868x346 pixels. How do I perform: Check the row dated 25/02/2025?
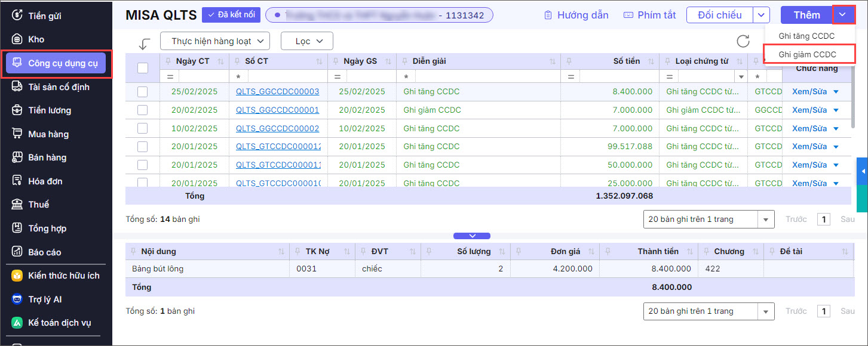(142, 92)
